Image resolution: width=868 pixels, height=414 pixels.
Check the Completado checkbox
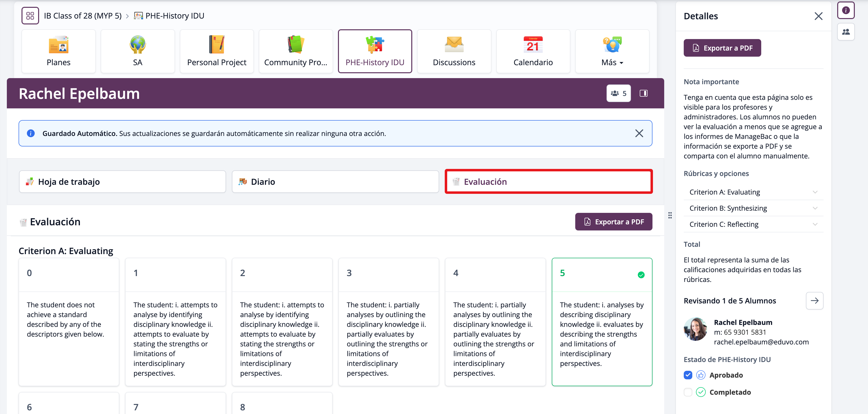tap(688, 392)
